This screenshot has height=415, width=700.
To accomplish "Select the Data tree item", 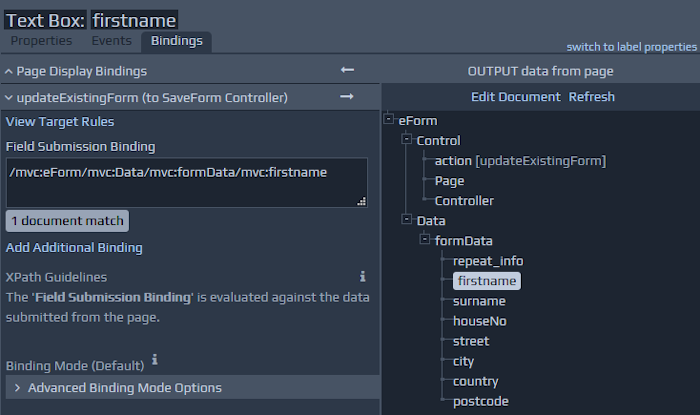I will [431, 221].
